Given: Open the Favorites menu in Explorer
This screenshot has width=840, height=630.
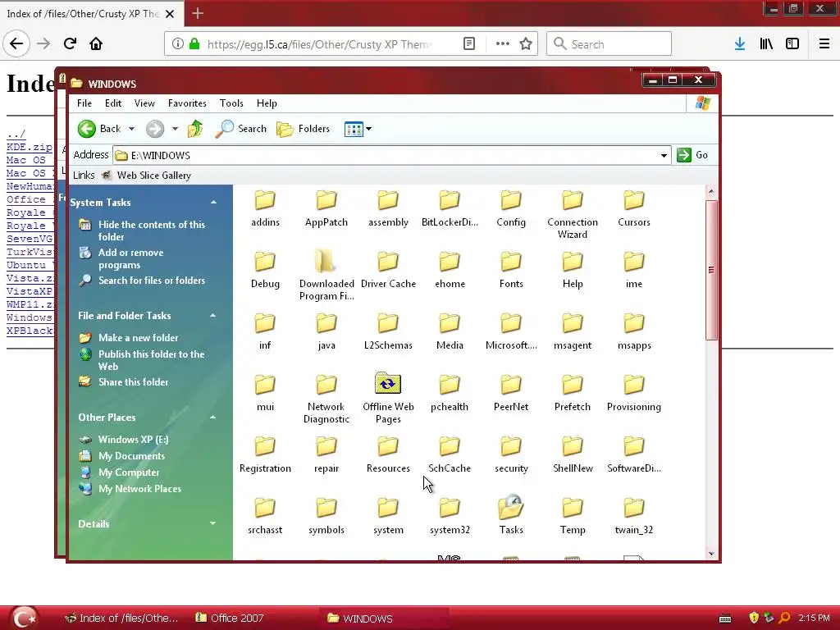Looking at the screenshot, I should [187, 103].
